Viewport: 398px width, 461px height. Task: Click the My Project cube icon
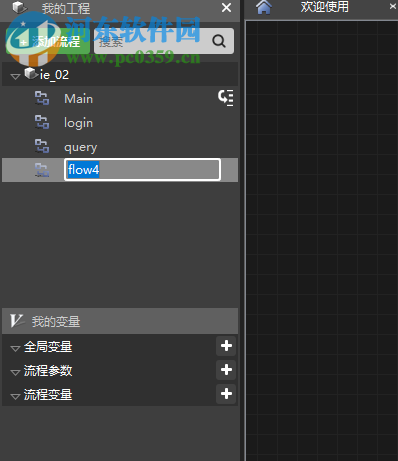click(20, 7)
